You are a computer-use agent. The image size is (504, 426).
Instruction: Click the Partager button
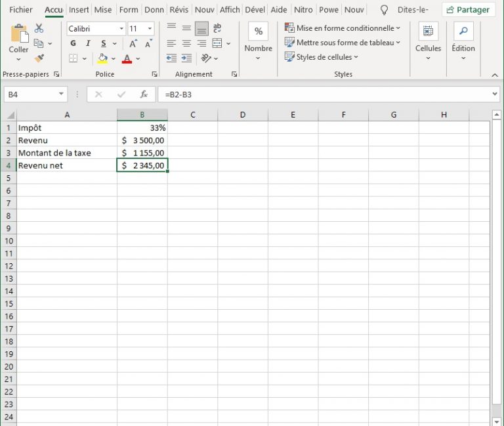point(469,10)
